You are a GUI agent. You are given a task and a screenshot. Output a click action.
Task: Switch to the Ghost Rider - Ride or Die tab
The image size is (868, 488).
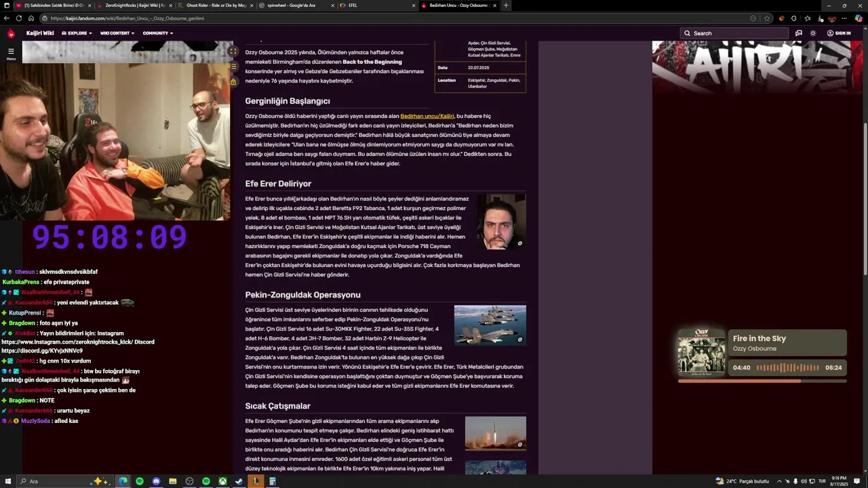coord(216,5)
